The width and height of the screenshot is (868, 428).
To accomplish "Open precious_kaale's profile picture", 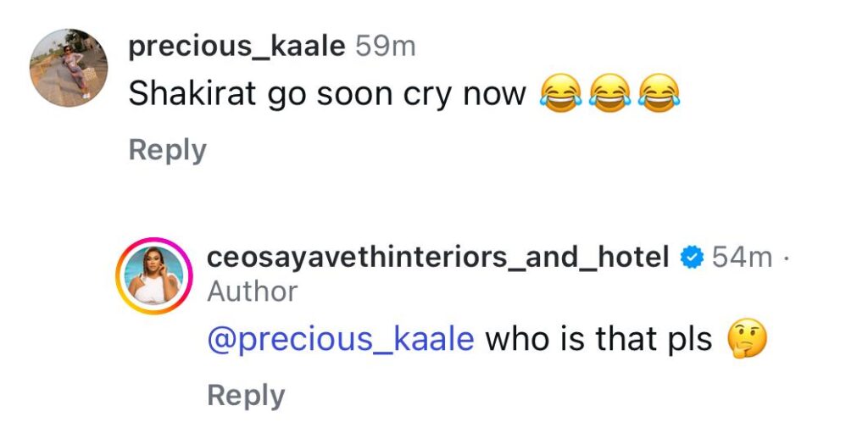I will (69, 68).
